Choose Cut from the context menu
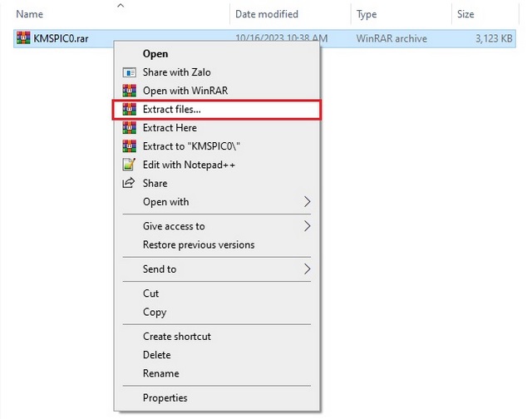Screen dimensions: 532x419 [x=151, y=293]
